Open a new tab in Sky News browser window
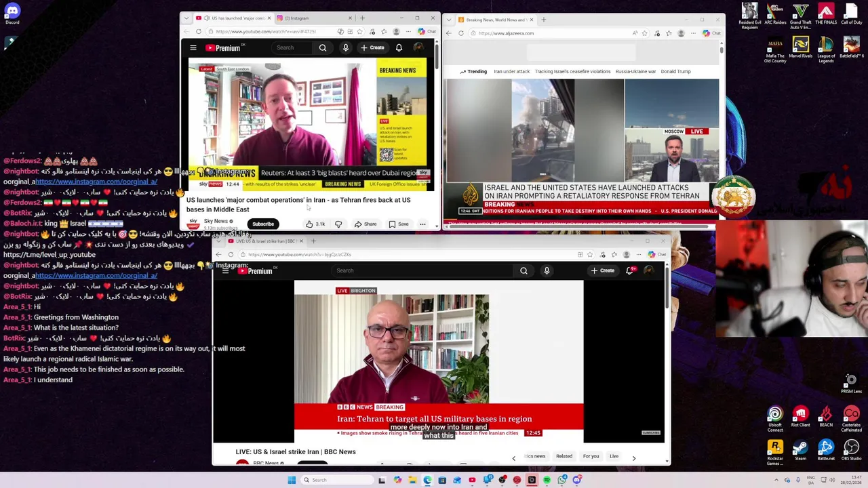The height and width of the screenshot is (488, 868). coord(362,18)
